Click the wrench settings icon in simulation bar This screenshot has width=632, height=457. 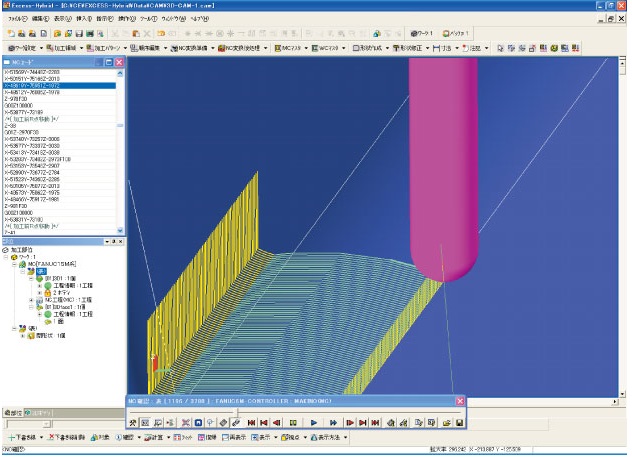click(x=133, y=423)
